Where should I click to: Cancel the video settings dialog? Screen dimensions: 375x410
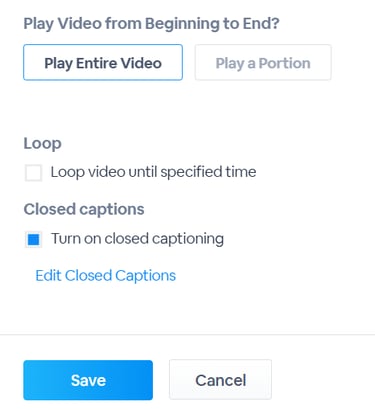[x=220, y=380]
